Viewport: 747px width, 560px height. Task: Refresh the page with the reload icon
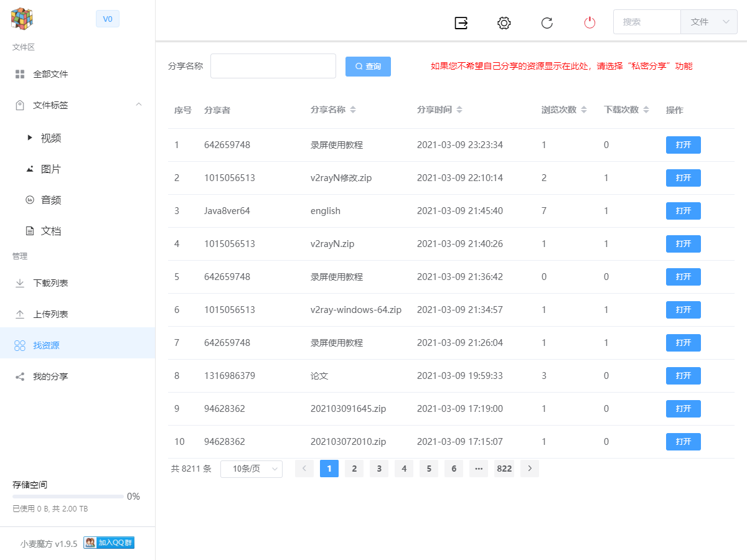[547, 22]
